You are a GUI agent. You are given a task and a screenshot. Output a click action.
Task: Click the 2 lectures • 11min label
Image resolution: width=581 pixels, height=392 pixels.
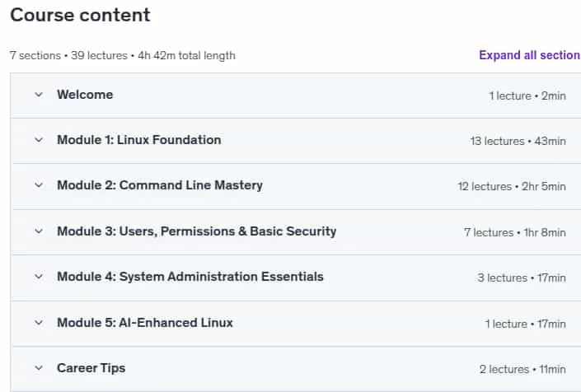tap(522, 369)
